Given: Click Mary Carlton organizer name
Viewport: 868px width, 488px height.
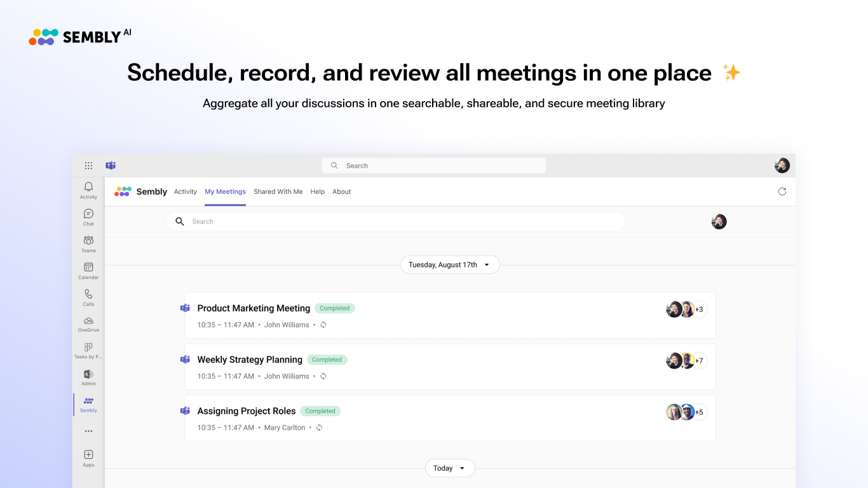Looking at the screenshot, I should [x=285, y=428].
